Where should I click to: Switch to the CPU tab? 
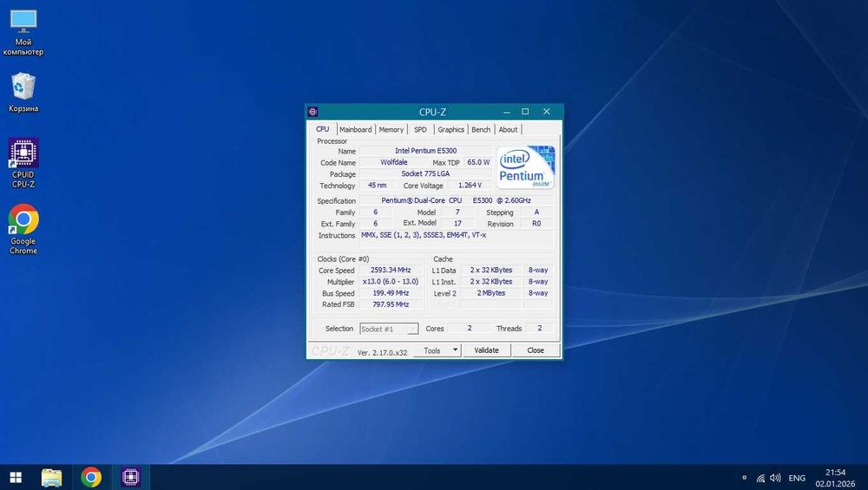(323, 129)
